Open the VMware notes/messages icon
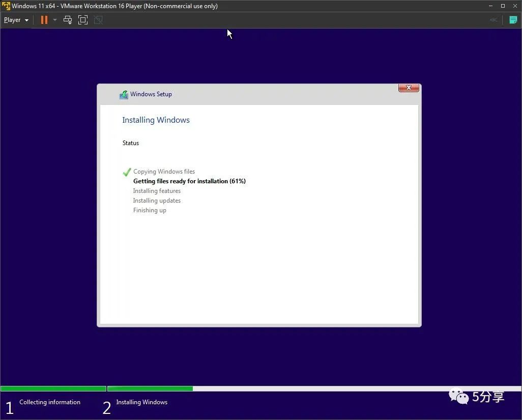The width and height of the screenshot is (522, 420). pos(513,20)
